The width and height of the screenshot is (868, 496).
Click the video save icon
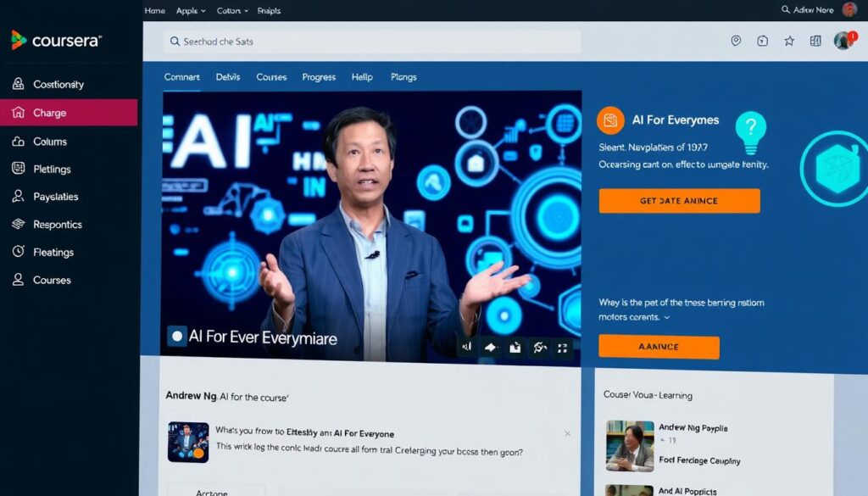click(515, 347)
